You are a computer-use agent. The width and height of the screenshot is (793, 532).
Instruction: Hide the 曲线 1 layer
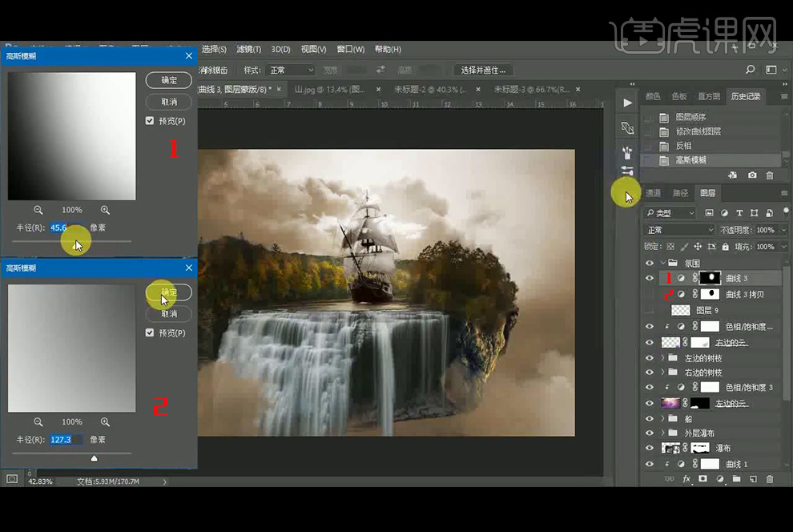650,464
